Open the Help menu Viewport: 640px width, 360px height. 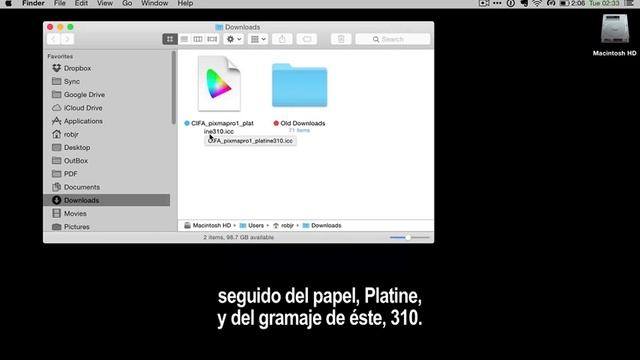coord(185,3)
